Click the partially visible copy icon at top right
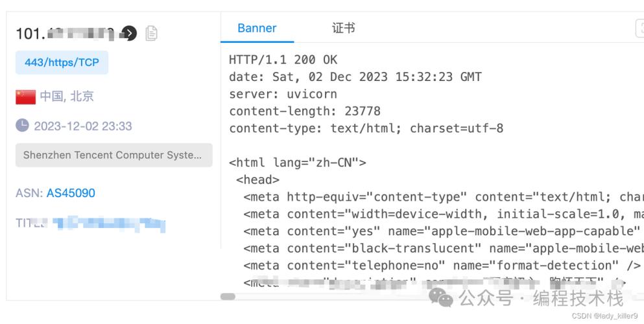 (x=639, y=29)
